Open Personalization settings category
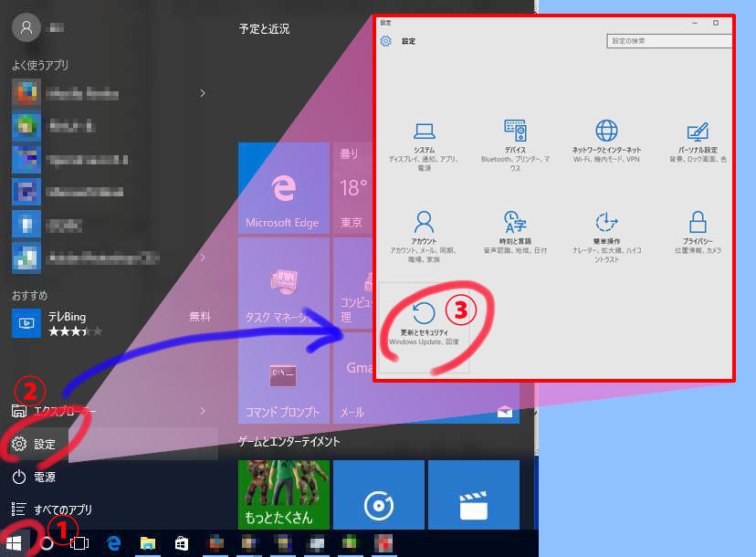 click(698, 142)
